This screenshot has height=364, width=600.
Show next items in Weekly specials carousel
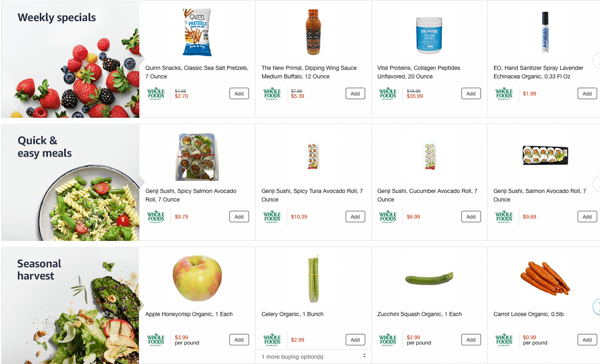point(597,61)
